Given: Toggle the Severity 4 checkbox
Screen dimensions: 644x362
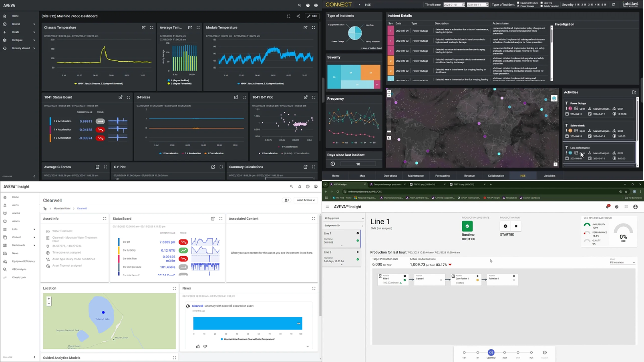Looking at the screenshot, I should coord(598,4).
